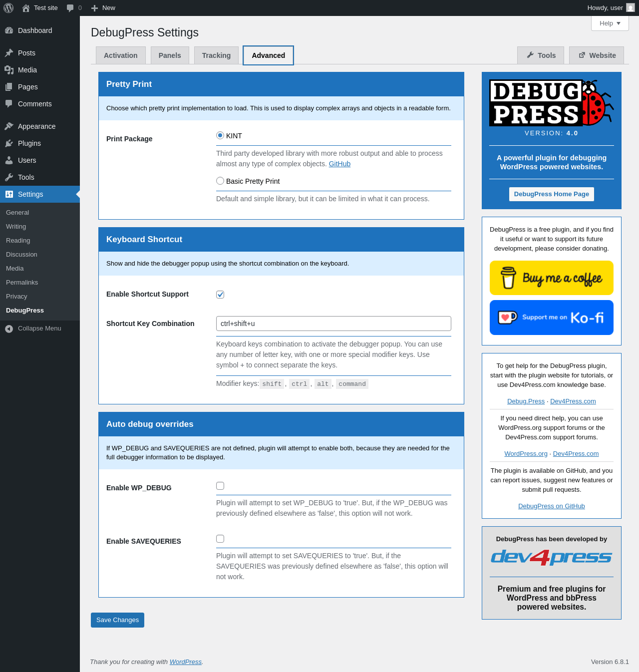Enable the SAVEQUERIES checkbox
The width and height of the screenshot is (639, 672).
click(x=220, y=539)
